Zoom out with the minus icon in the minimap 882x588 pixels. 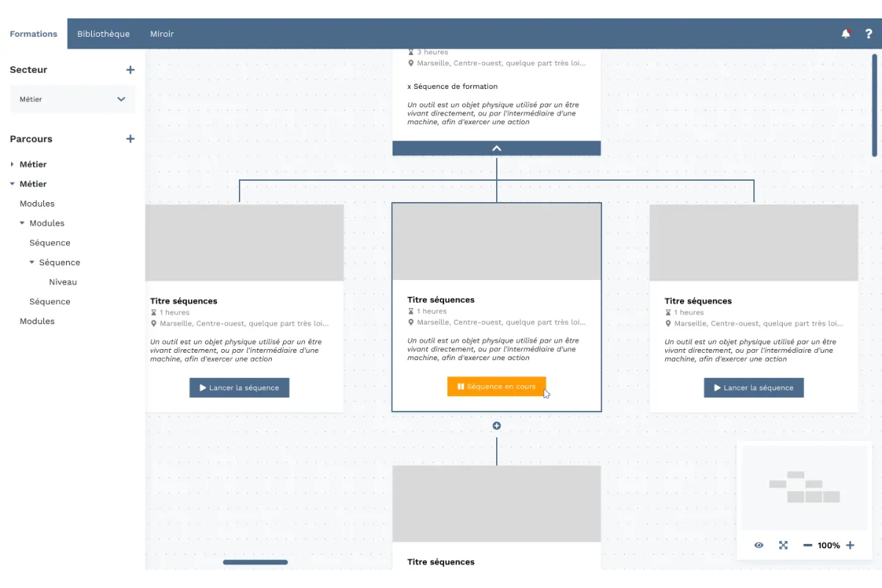(808, 545)
